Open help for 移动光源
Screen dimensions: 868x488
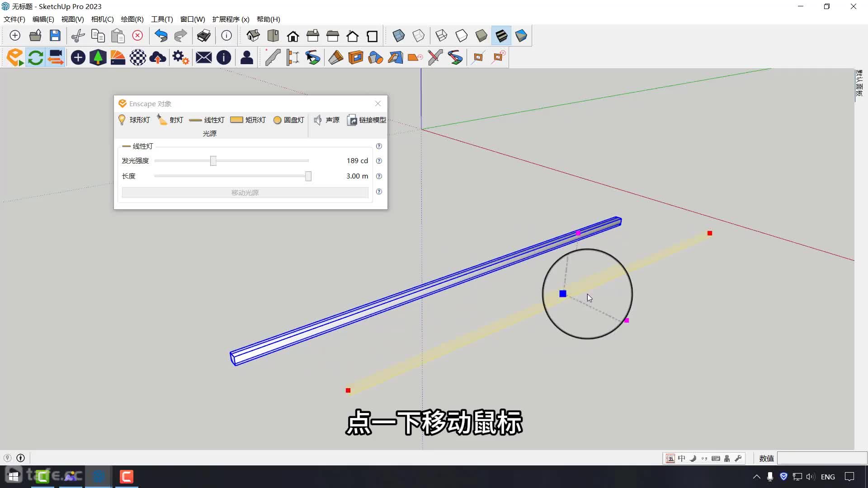[x=379, y=192]
